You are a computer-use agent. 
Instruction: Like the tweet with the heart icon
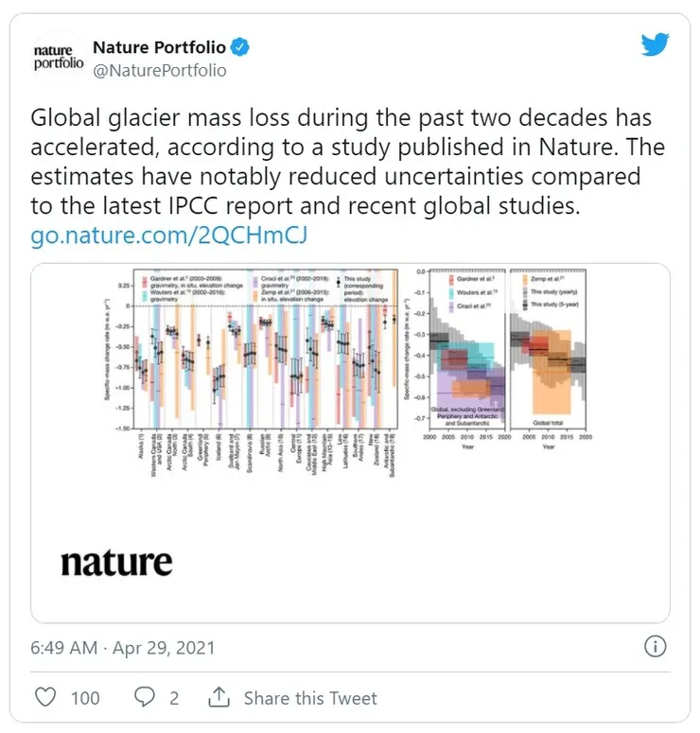click(x=44, y=697)
